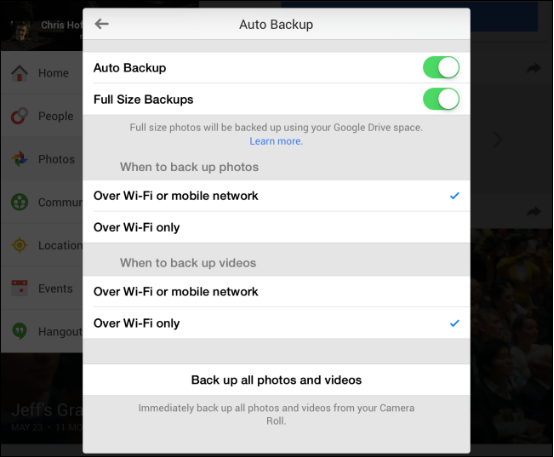Tap Back up all photos and videos
Viewport: 554px width, 457px height.
[x=276, y=380]
